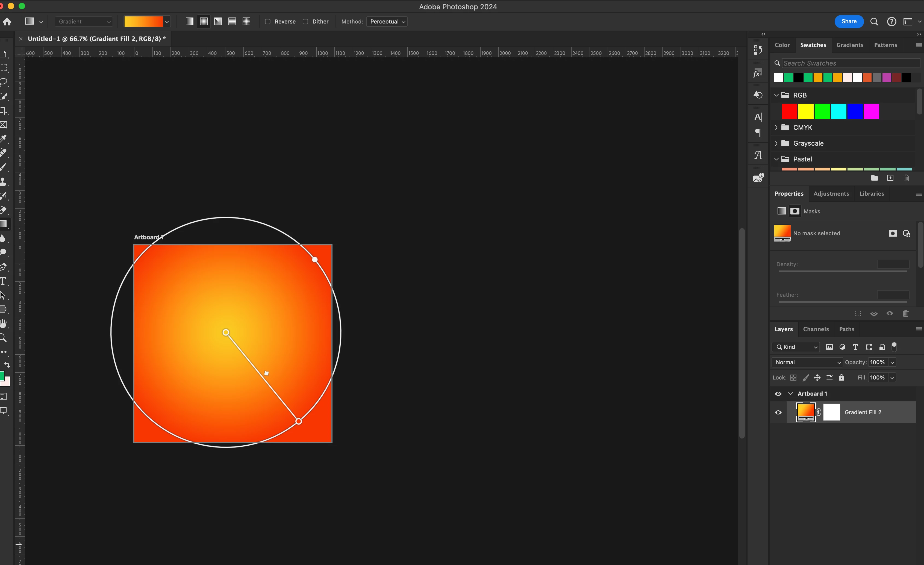Expand the CMYK swatch group
This screenshot has width=924, height=565.
pyautogui.click(x=776, y=128)
